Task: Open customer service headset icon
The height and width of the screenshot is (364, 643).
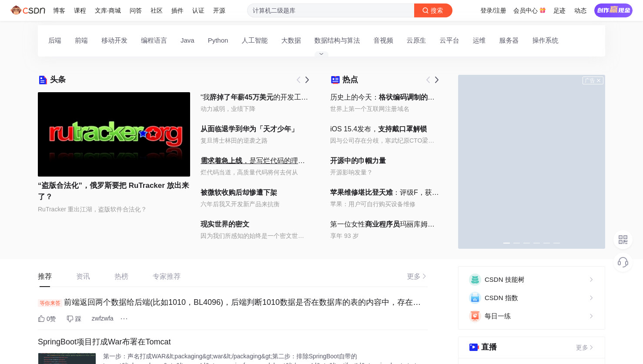Action: [x=623, y=262]
